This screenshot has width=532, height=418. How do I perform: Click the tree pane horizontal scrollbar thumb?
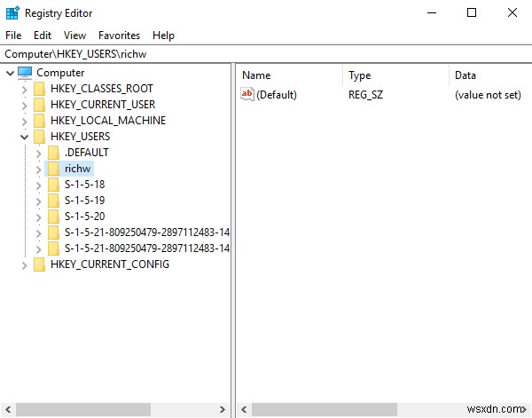click(x=83, y=409)
